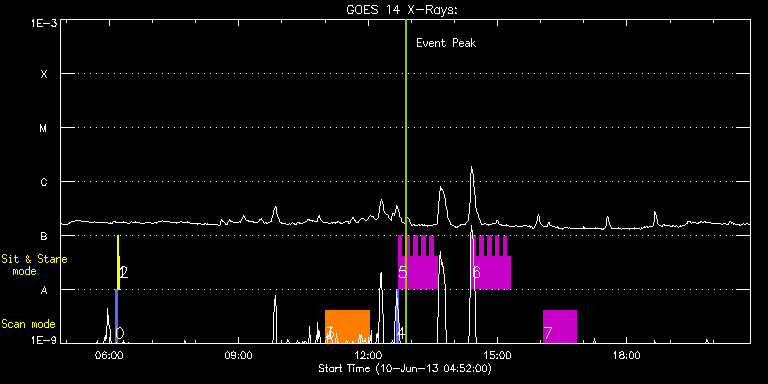Click the 1E-3 axis value
The height and width of the screenshot is (384, 768).
tap(44, 23)
